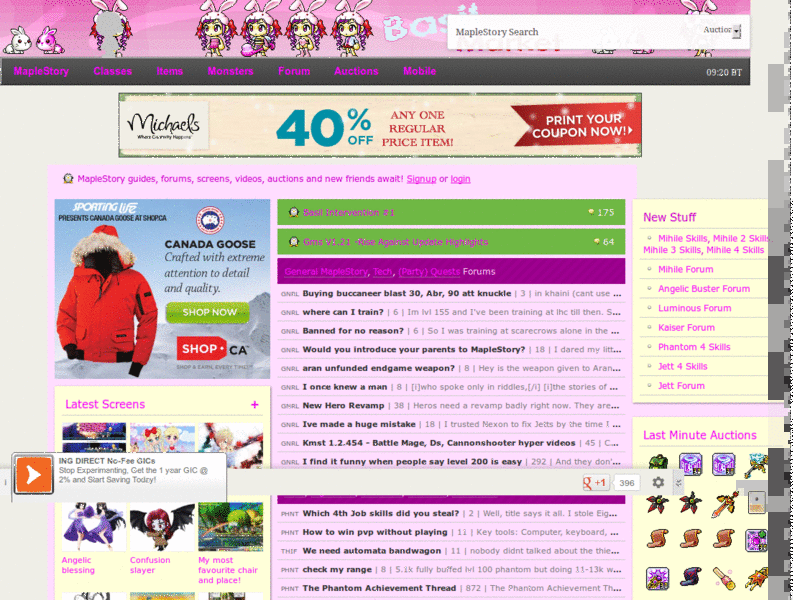
Task: Open thread 'where can I train?'
Action: tap(343, 312)
